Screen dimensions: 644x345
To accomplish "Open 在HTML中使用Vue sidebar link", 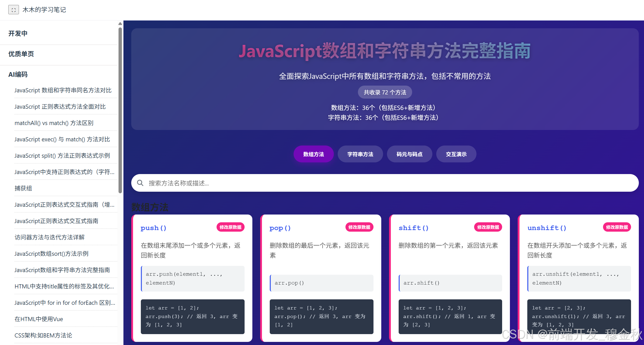I will point(39,319).
